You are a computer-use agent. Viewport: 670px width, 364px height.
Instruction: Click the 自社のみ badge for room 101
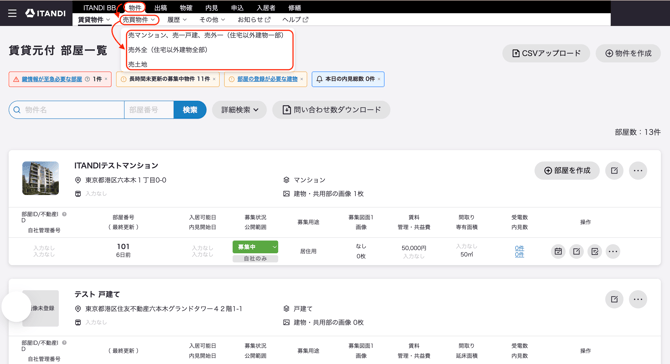(255, 258)
